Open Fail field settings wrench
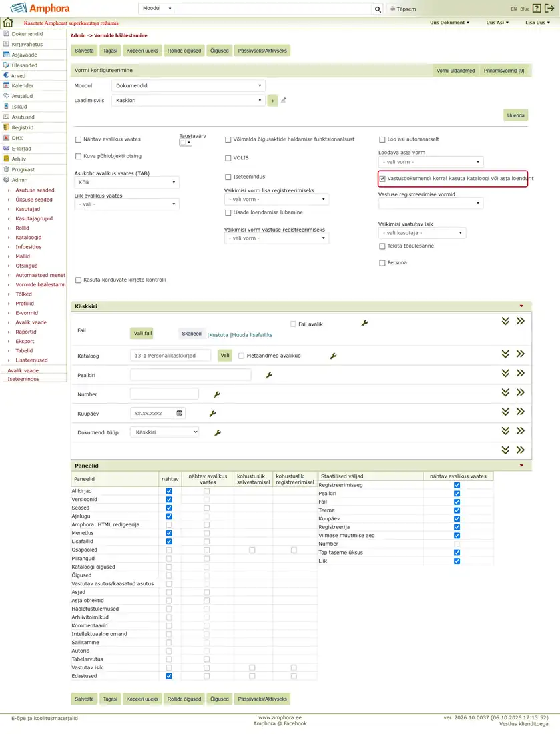 [x=364, y=323]
